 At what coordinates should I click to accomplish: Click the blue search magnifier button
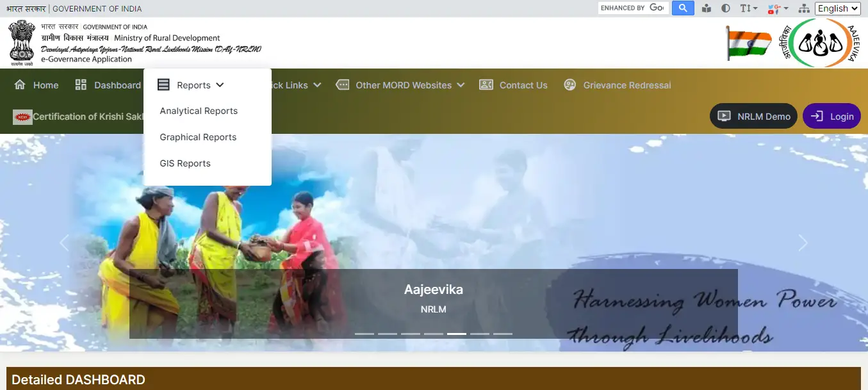(683, 8)
